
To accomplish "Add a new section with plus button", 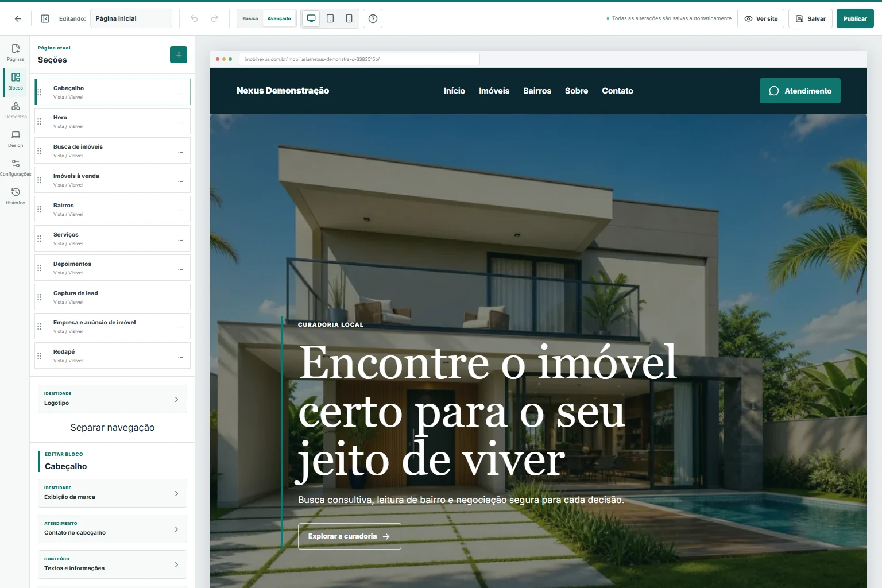I will pos(179,55).
